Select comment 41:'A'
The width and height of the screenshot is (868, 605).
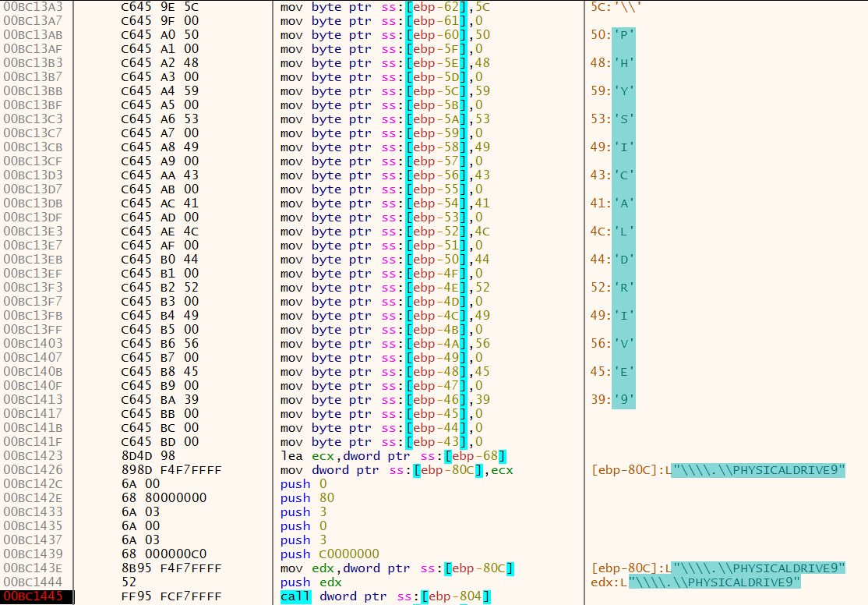click(x=612, y=203)
